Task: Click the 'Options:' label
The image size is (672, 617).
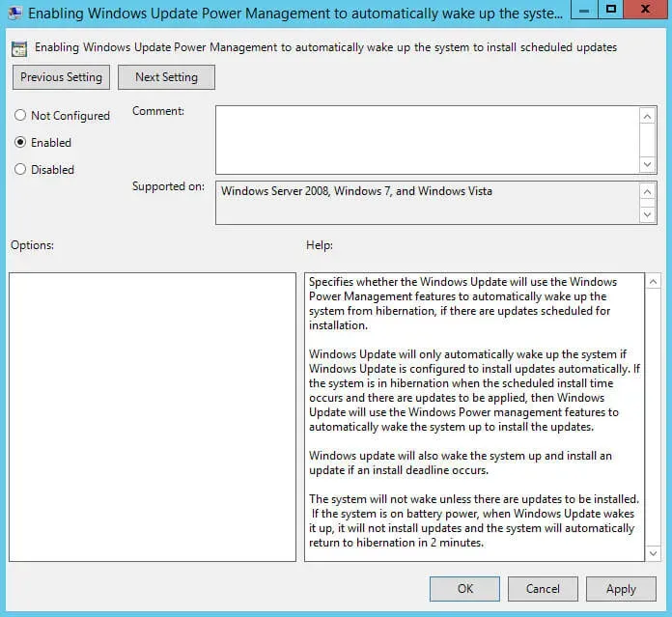Action: 32,245
